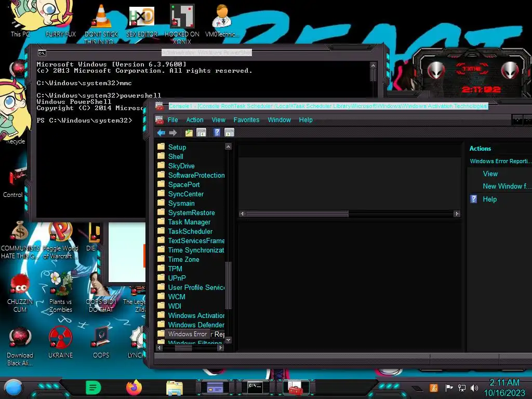Open the Action menu
532x399 pixels.
(x=195, y=120)
